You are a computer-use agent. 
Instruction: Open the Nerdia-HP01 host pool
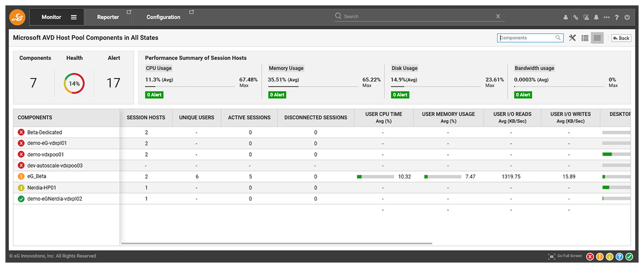pos(42,188)
